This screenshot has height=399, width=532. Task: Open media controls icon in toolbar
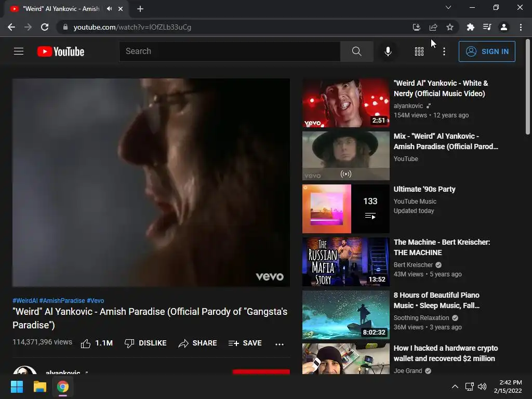487,27
